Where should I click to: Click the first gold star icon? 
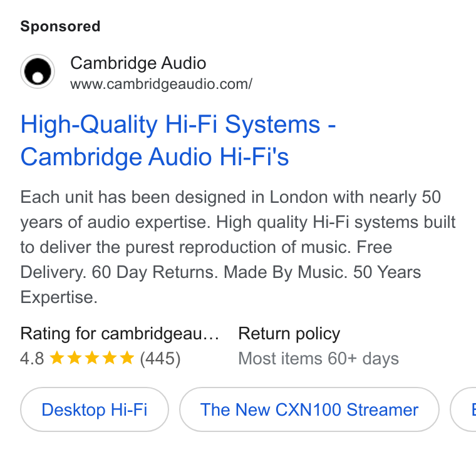click(57, 357)
